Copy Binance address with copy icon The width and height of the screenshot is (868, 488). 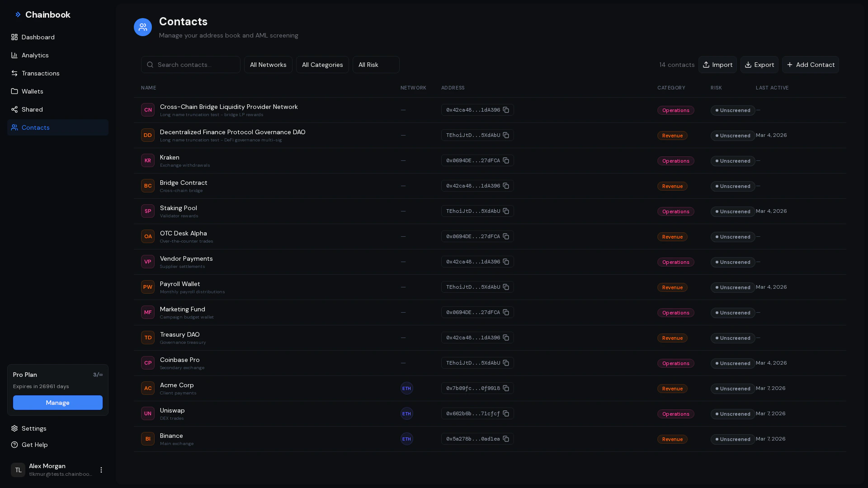click(506, 439)
